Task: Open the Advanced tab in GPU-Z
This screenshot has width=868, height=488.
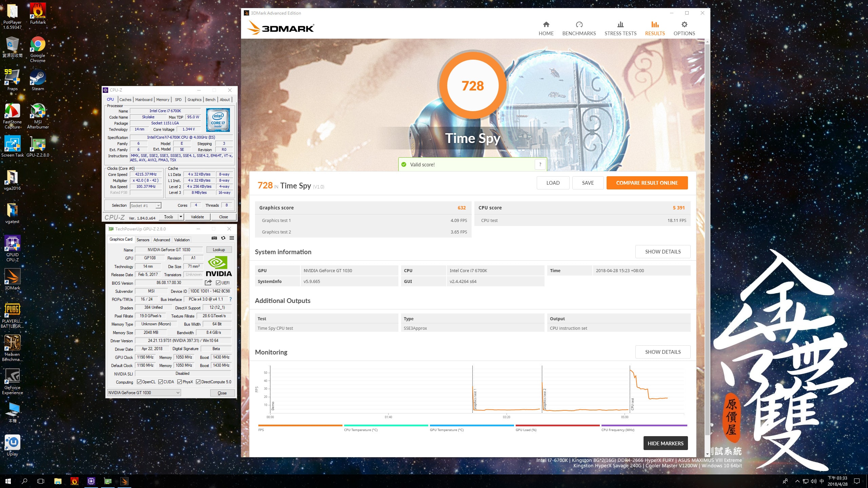Action: [x=162, y=240]
